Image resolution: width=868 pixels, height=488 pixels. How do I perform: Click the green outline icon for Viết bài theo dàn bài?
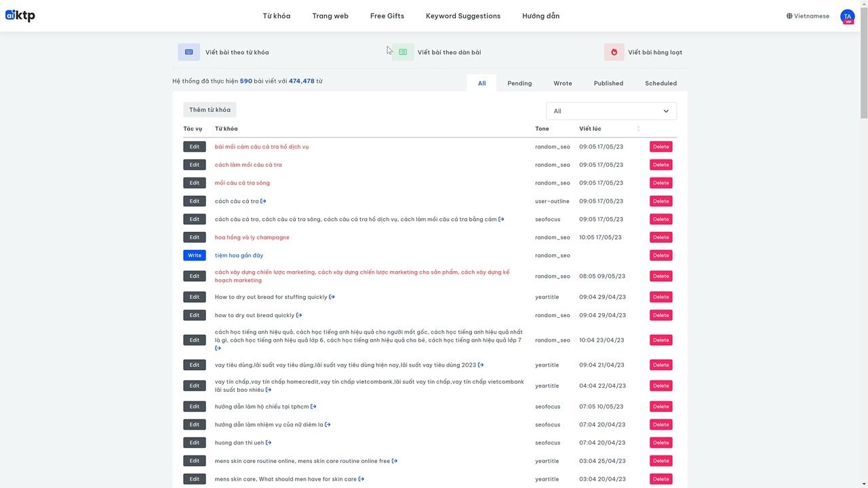tap(403, 52)
